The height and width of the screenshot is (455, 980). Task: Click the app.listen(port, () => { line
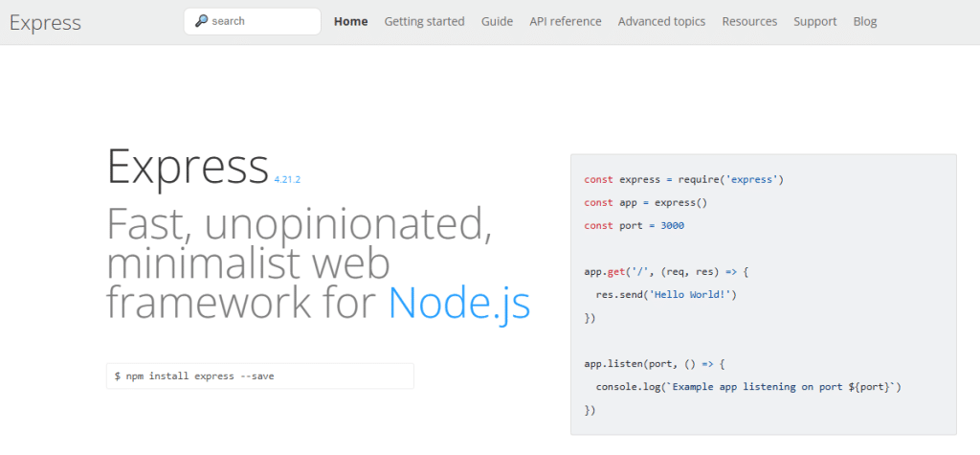tap(655, 364)
